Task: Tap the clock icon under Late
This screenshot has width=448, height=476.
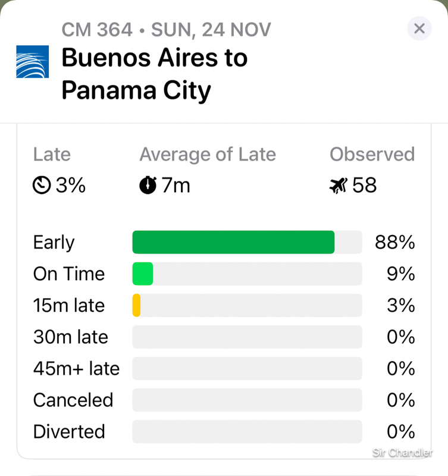Action: [42, 186]
